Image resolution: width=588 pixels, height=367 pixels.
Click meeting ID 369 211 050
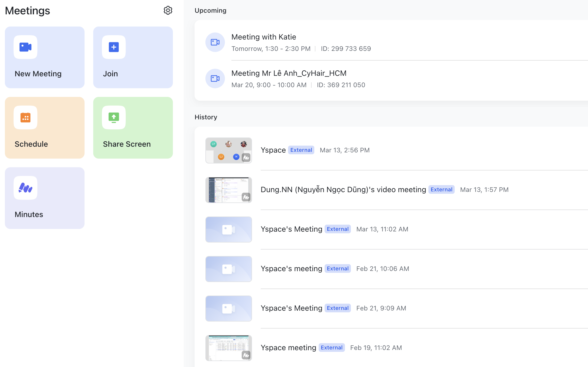pos(341,85)
